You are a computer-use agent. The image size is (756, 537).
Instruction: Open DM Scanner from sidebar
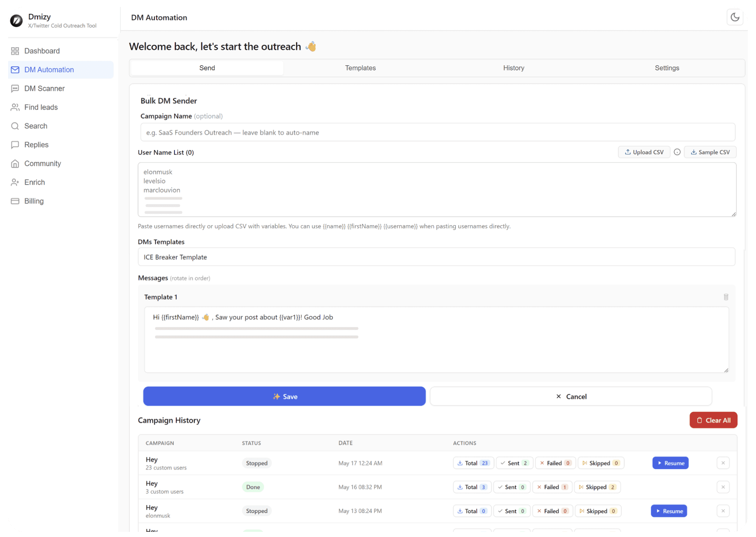[61, 89]
